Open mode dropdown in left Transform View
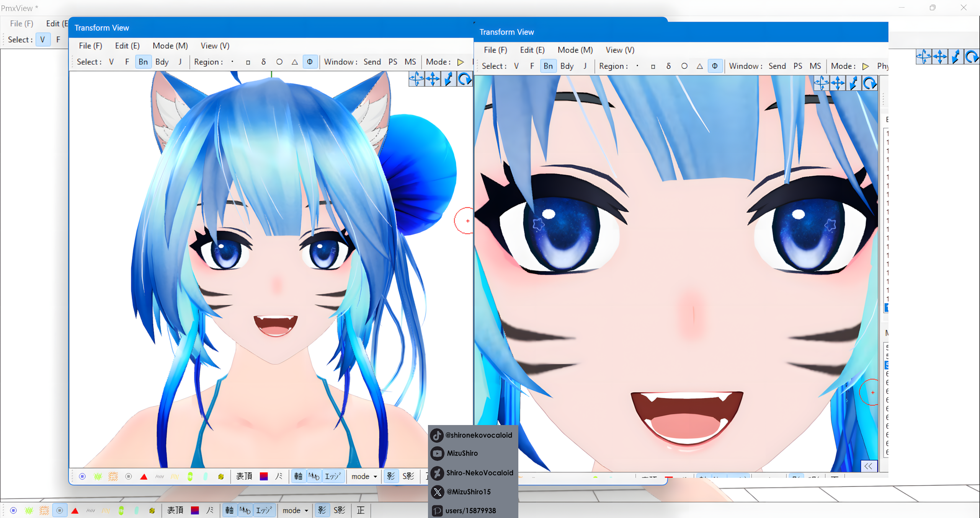This screenshot has height=518, width=980. 364,477
